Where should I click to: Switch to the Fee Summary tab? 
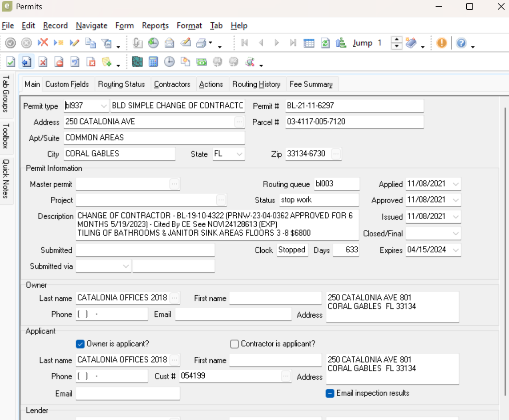click(311, 84)
